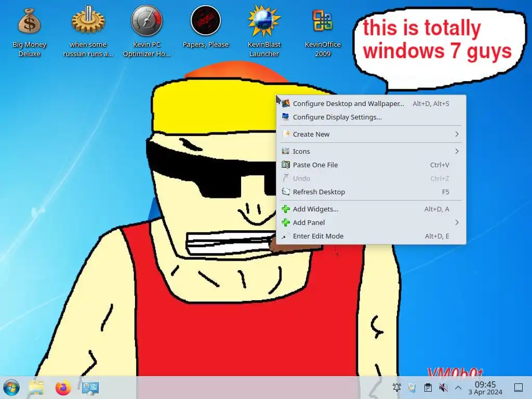Show notifications via the bell icon
The width and height of the screenshot is (532, 399).
tap(396, 387)
